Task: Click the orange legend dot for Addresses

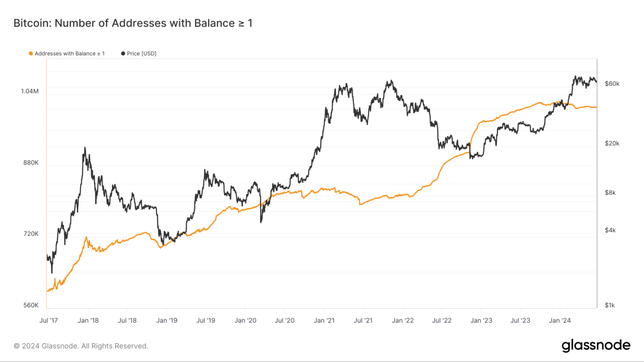Action: (31, 54)
